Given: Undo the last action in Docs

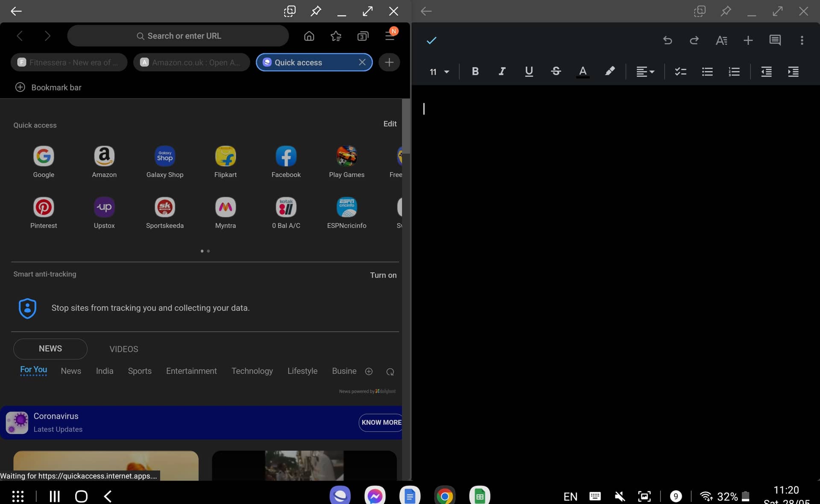Looking at the screenshot, I should (x=668, y=40).
